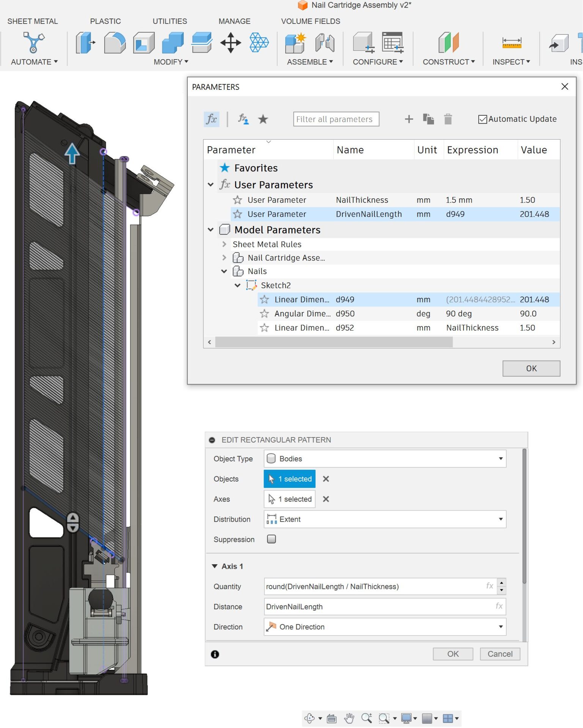Image resolution: width=583 pixels, height=728 pixels.
Task: Favorite the DrivenNailLength parameter star
Action: (237, 214)
